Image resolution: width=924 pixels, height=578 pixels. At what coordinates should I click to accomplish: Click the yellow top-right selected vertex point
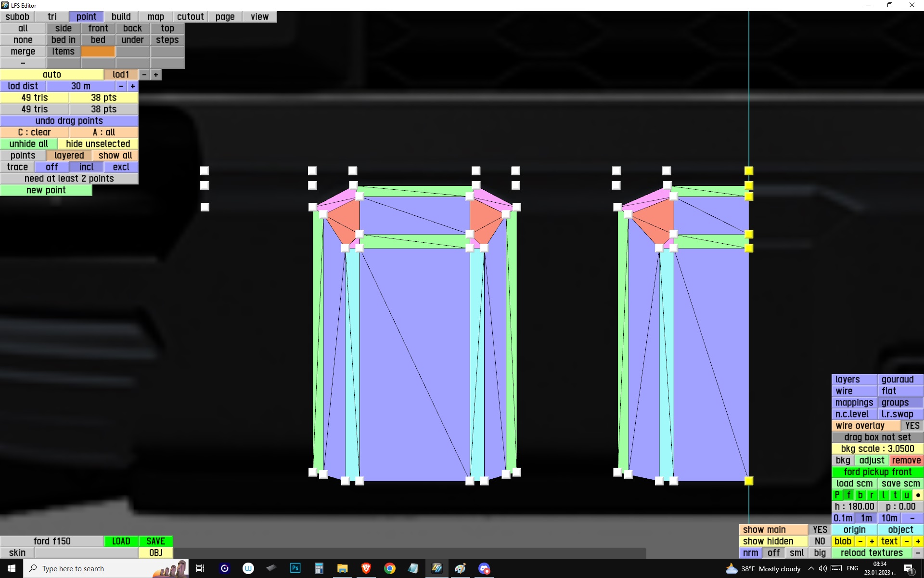(x=749, y=171)
